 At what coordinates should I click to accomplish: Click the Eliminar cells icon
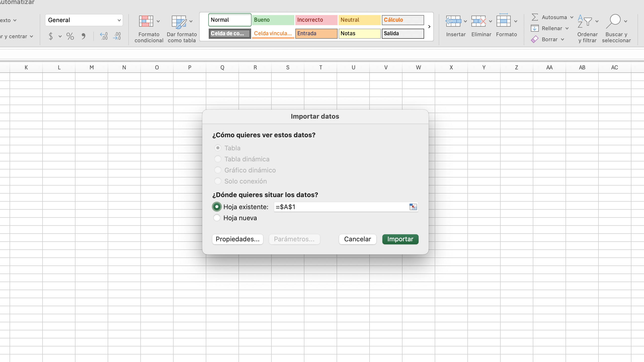click(x=478, y=21)
